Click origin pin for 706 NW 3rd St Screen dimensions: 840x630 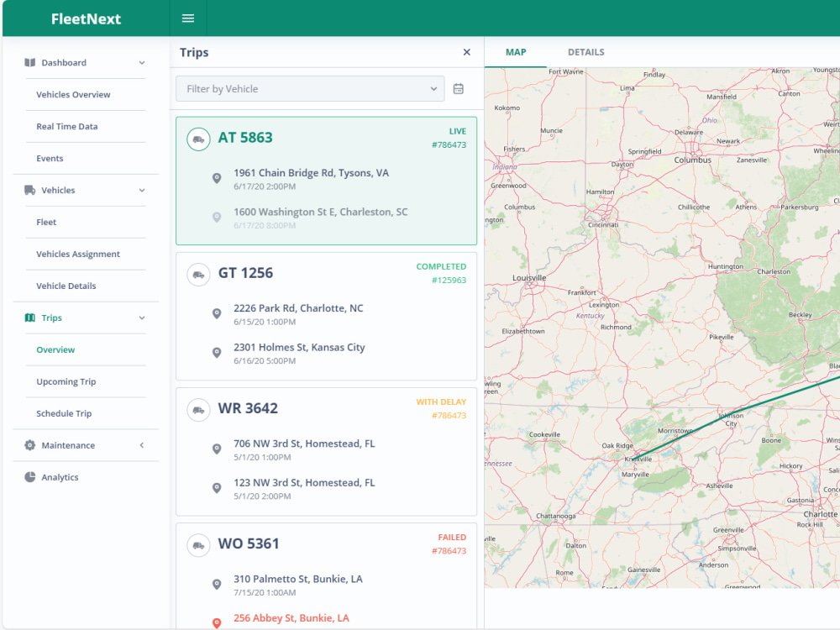click(217, 449)
